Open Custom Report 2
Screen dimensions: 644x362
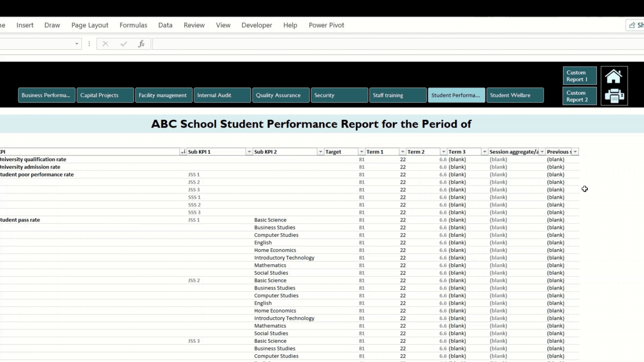pyautogui.click(x=580, y=96)
